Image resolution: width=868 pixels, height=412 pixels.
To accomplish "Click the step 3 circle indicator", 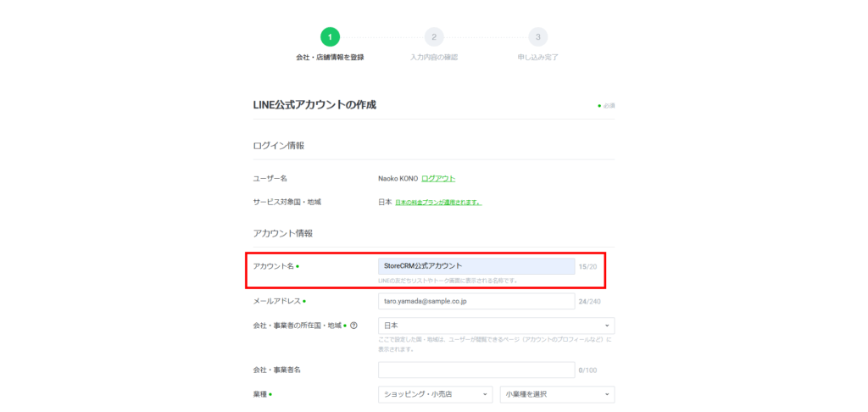I will coord(537,36).
